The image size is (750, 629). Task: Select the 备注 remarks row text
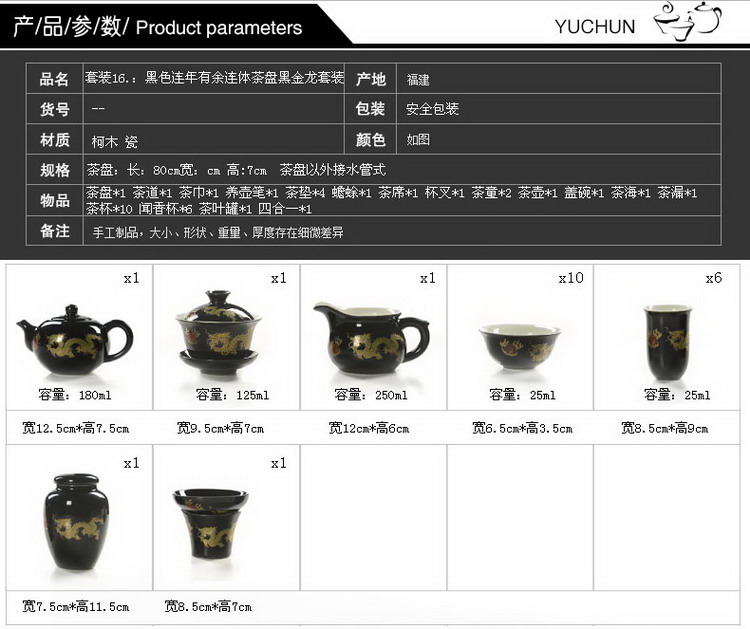218,232
